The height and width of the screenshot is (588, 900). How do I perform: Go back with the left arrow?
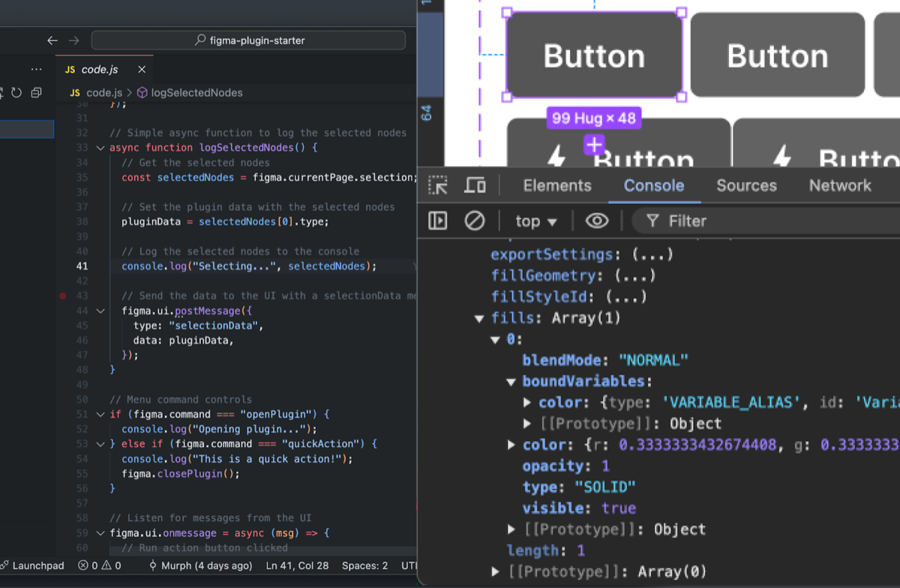click(x=52, y=40)
